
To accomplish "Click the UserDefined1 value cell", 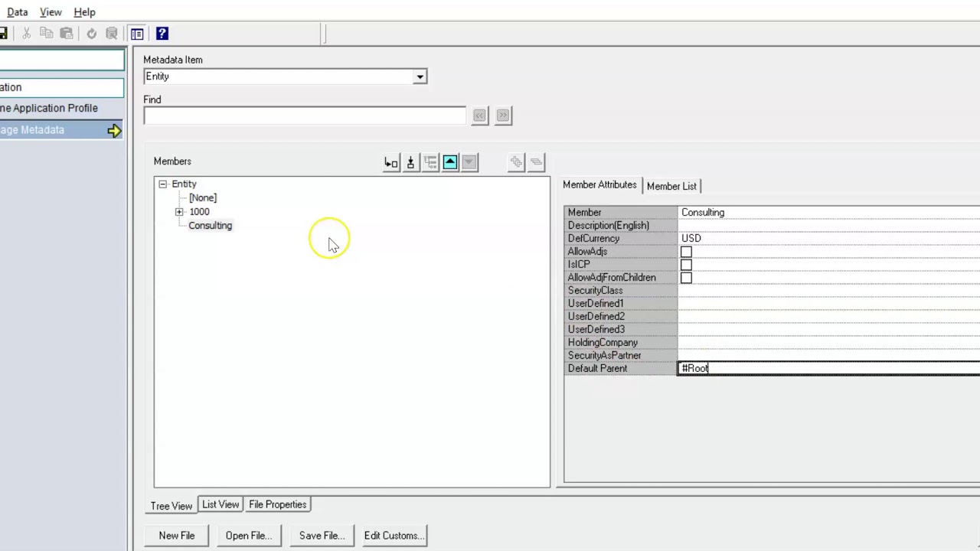I will click(x=829, y=304).
